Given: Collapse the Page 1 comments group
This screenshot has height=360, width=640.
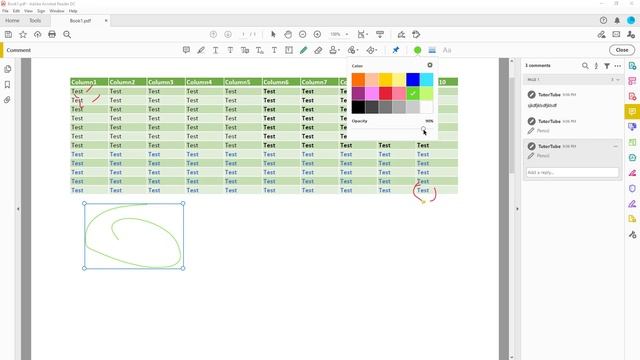Looking at the screenshot, I should 618,80.
